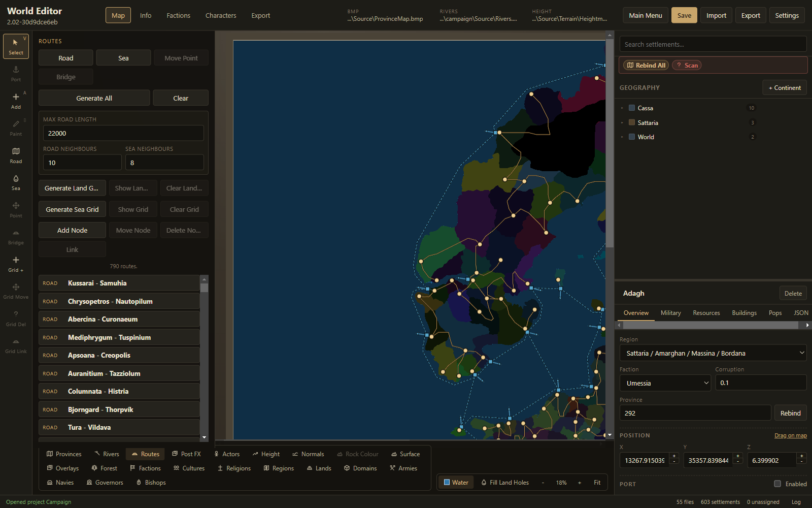Click Rebind All button

[x=646, y=65]
